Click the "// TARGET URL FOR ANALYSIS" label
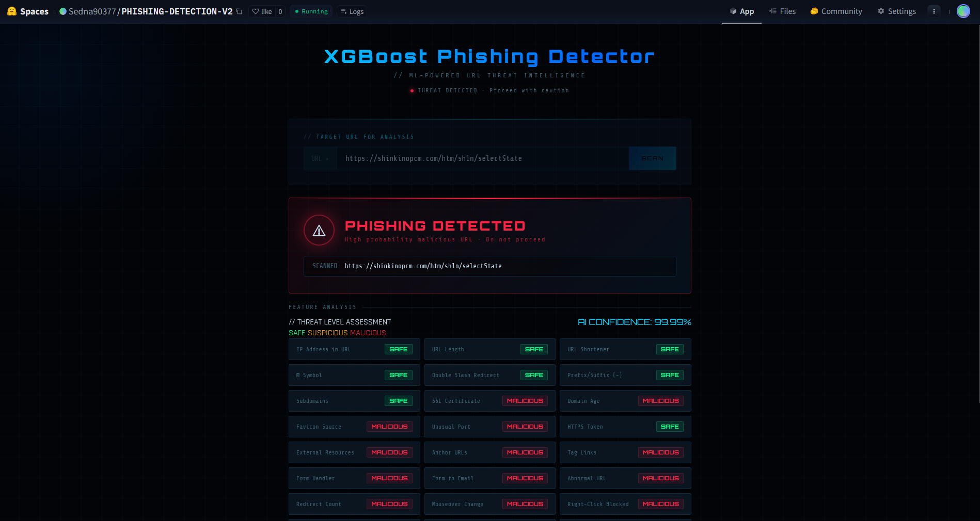This screenshot has width=980, height=521. click(x=359, y=137)
